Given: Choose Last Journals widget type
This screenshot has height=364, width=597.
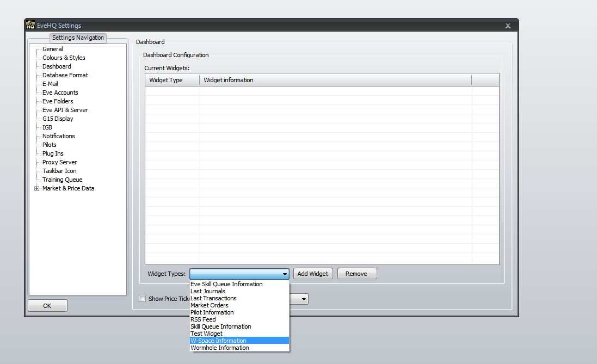Looking at the screenshot, I should [239, 291].
